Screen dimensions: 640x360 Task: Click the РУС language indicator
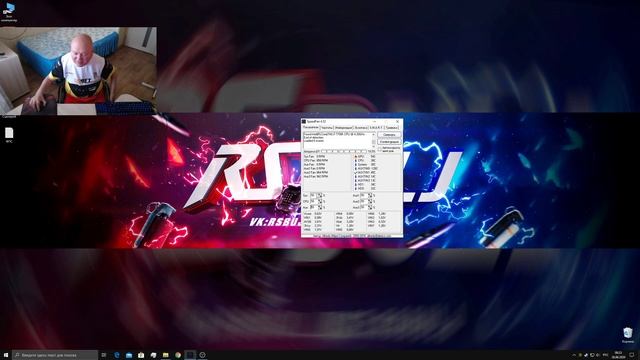[x=606, y=355]
